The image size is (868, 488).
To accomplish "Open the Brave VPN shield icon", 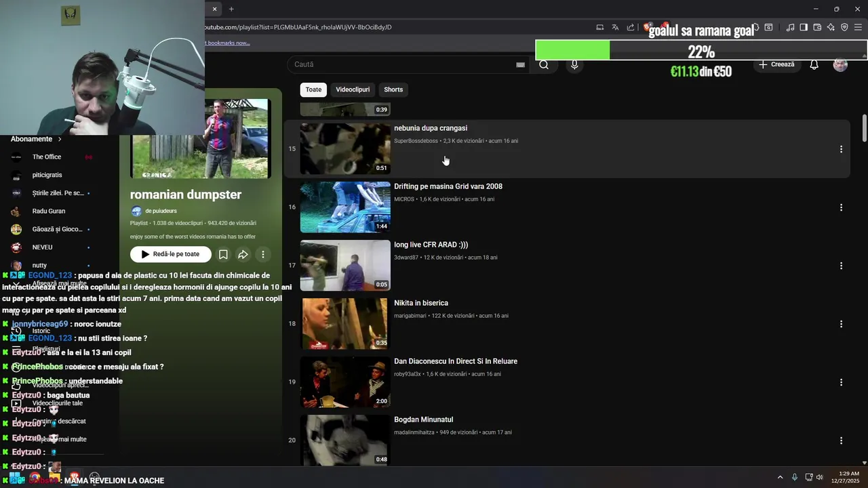I will click(x=844, y=27).
